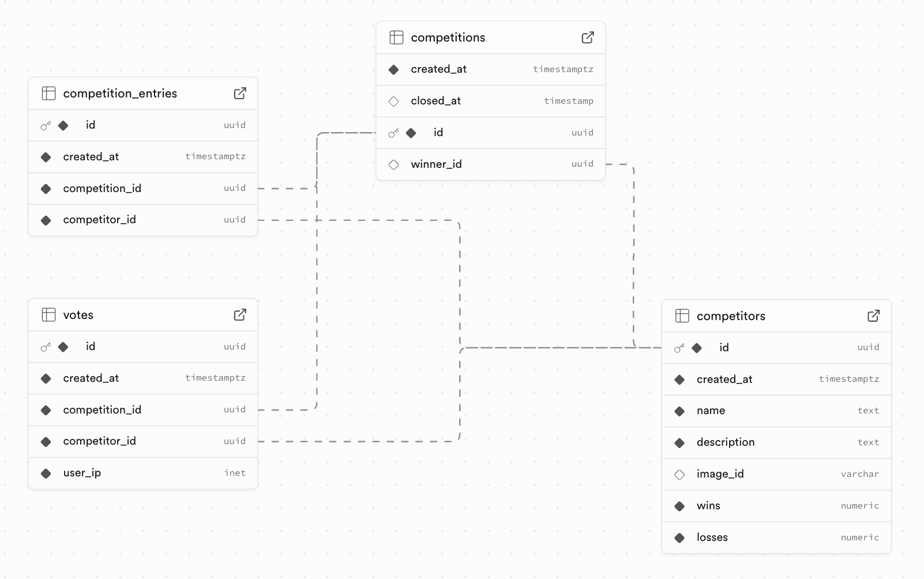
Task: Collapse the competitions table card
Action: [x=448, y=37]
